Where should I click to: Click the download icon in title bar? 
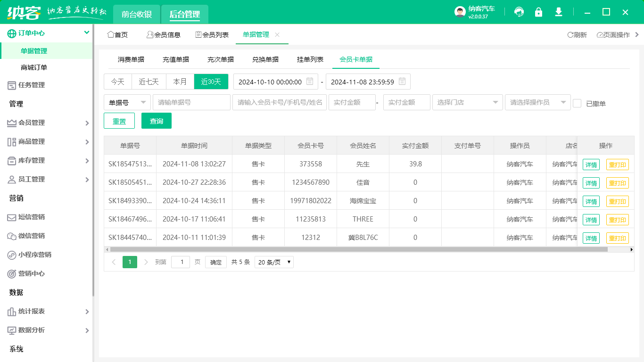[x=559, y=12]
